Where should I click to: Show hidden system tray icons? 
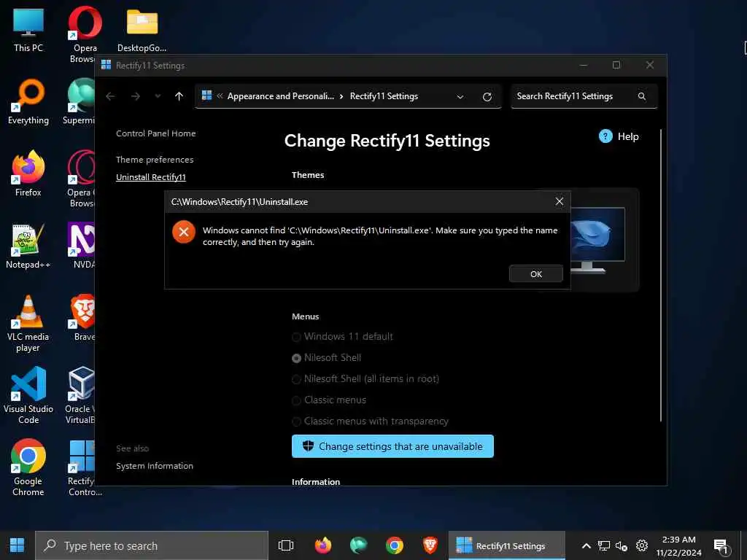587,545
